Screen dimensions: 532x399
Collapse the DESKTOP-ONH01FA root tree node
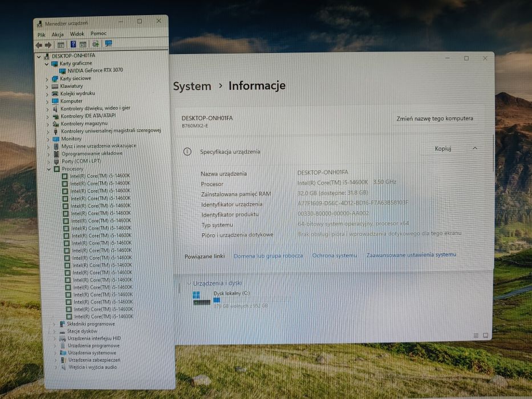click(39, 56)
